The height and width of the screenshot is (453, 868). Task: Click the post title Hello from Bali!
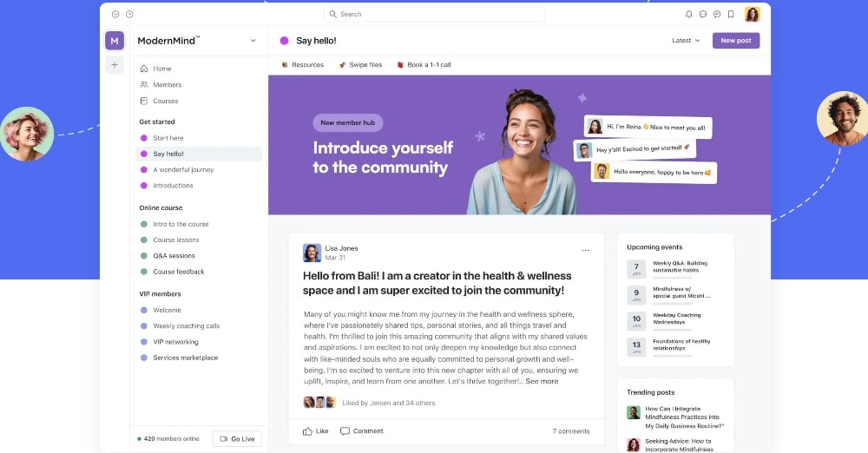coord(437,283)
